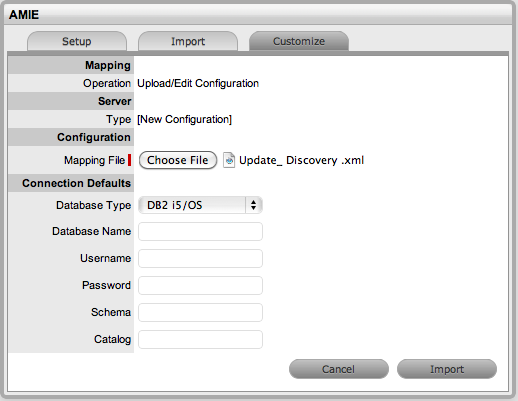The height and width of the screenshot is (401, 518).
Task: Click the Update_ Discovery .xml filename
Action: click(301, 160)
